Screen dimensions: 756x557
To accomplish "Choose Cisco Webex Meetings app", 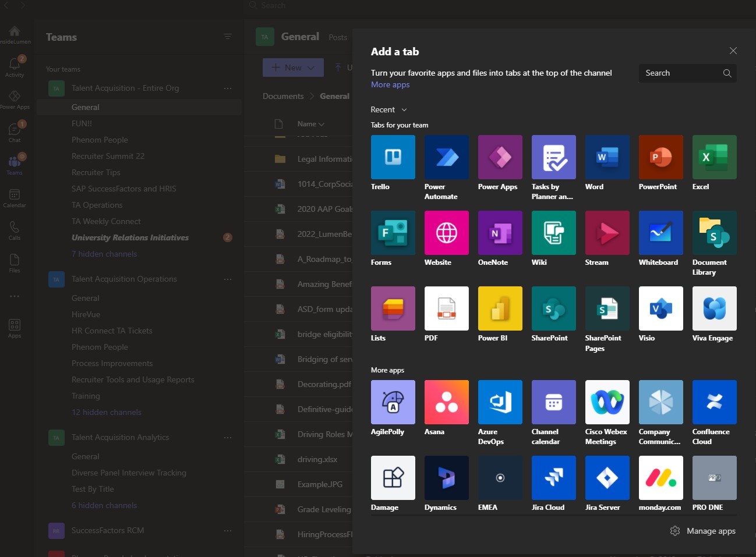I will 607,402.
